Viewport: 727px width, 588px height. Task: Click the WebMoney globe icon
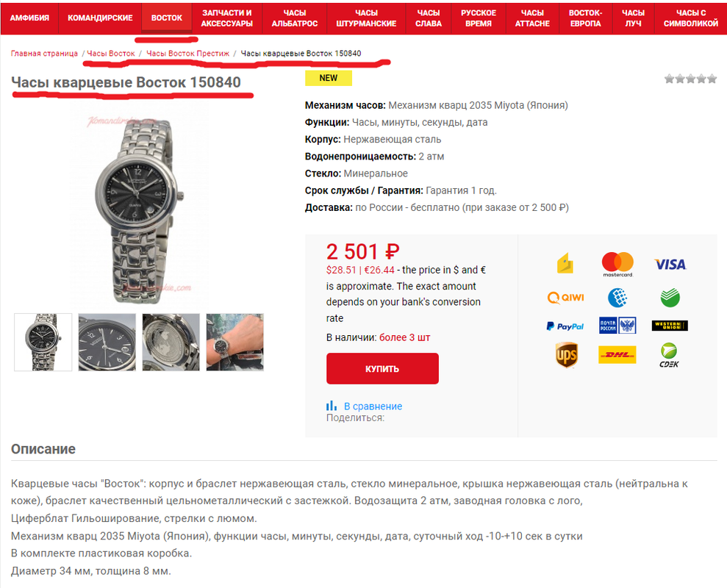tap(617, 298)
